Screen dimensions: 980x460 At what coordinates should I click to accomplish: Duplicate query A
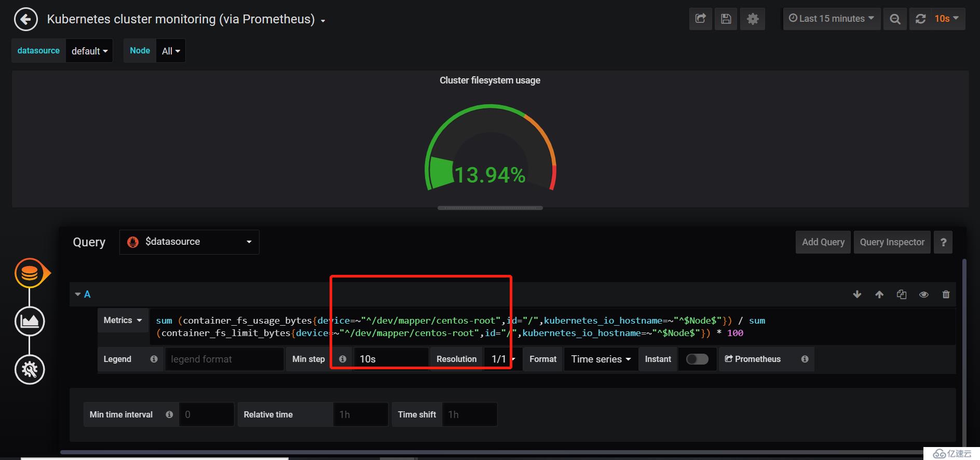coord(902,295)
